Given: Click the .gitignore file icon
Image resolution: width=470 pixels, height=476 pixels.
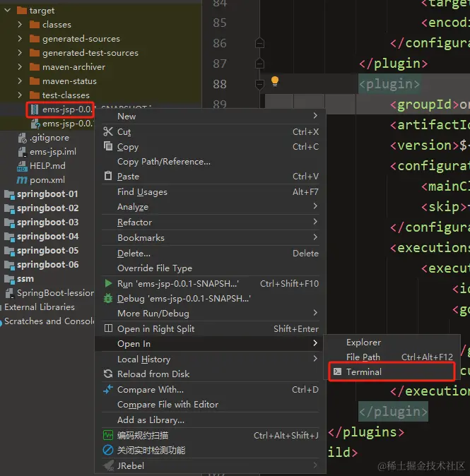Looking at the screenshot, I should pos(22,138).
